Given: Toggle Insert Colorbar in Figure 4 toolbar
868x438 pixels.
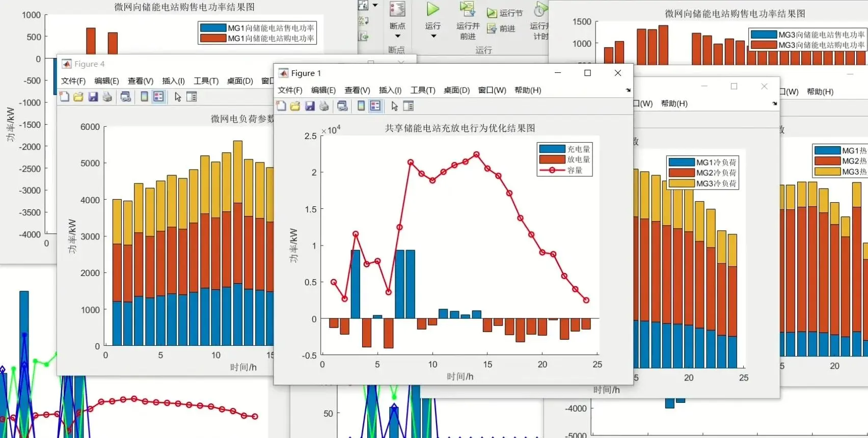Looking at the screenshot, I should 144,97.
